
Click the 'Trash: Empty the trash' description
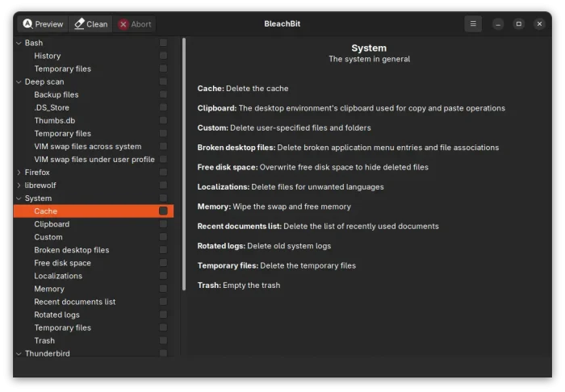tap(239, 286)
